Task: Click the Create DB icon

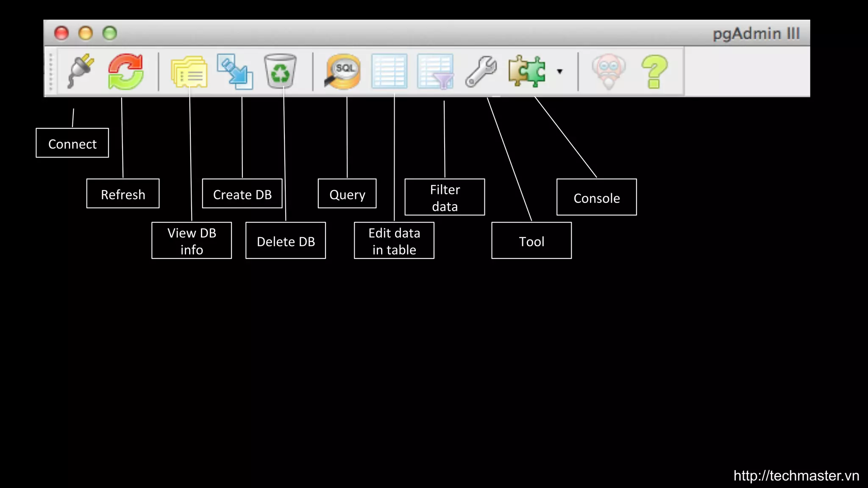Action: tap(235, 71)
